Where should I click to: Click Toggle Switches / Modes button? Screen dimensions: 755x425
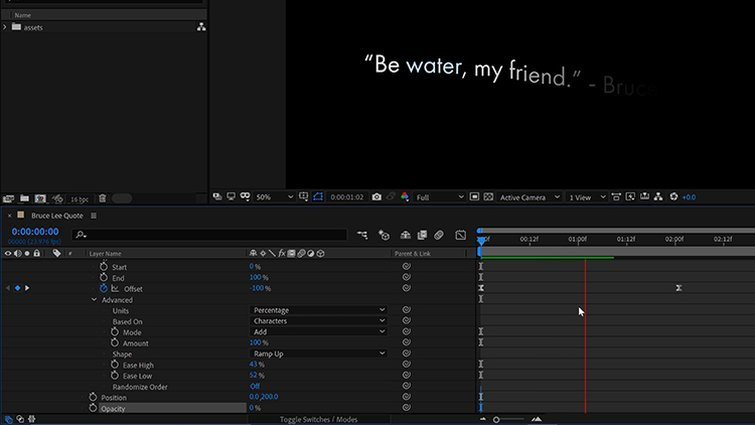tap(318, 419)
